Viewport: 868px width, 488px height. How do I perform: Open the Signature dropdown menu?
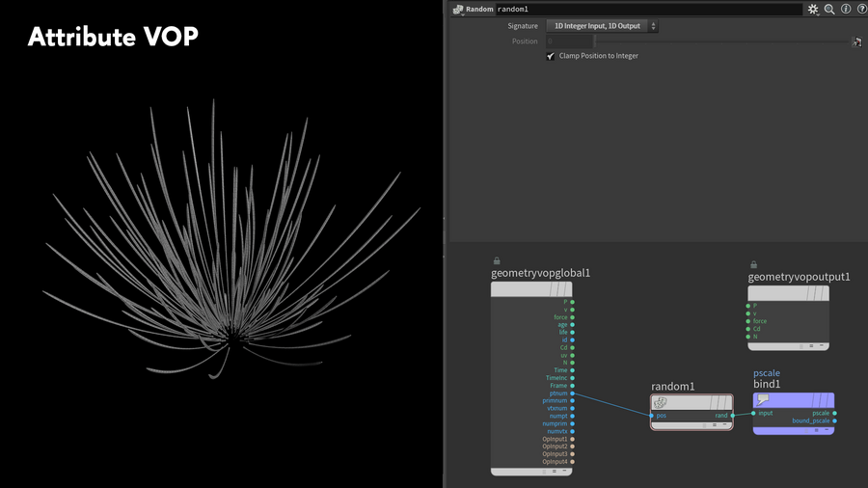coord(602,26)
